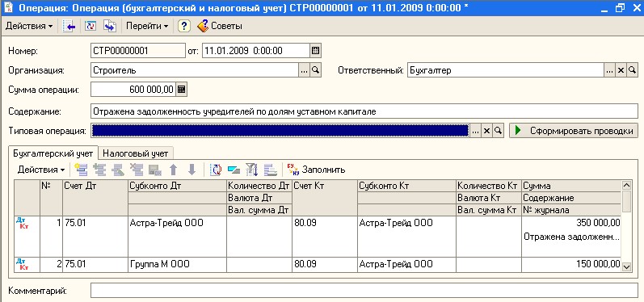The image size is (644, 302).
Task: Open the selection list for Ответственный
Action: (609, 70)
